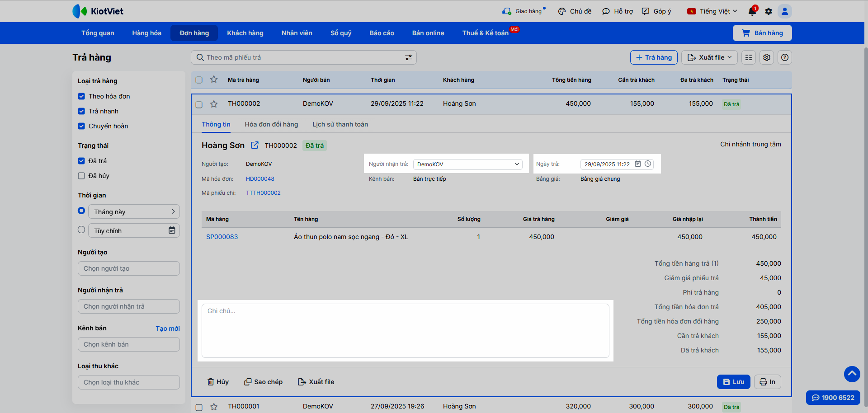
Task: Open the return list settings gear
Action: (x=767, y=57)
